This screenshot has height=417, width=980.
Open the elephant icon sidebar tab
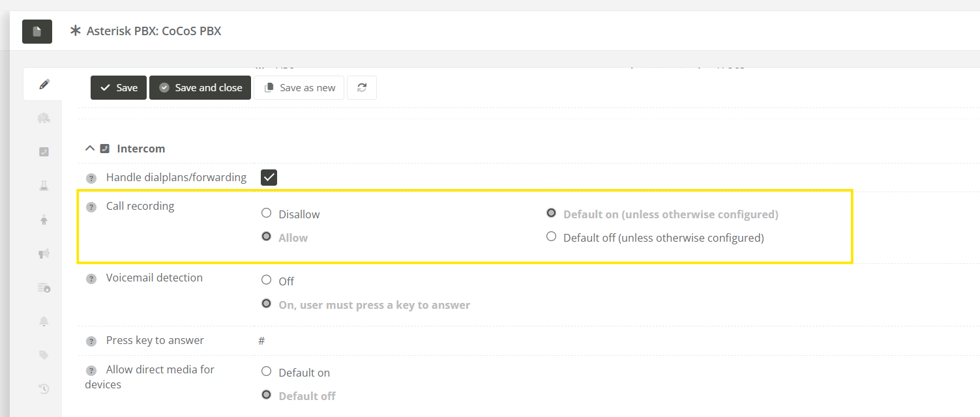click(44, 118)
